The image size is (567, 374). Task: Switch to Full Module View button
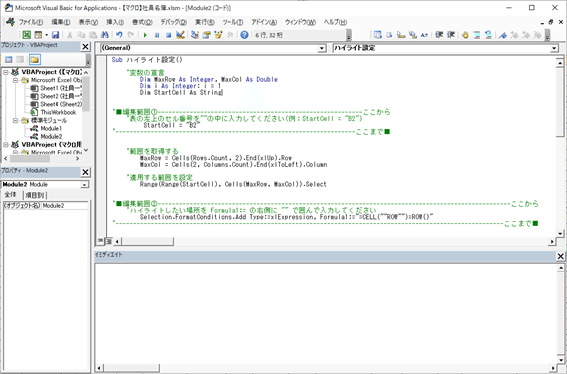(108, 241)
